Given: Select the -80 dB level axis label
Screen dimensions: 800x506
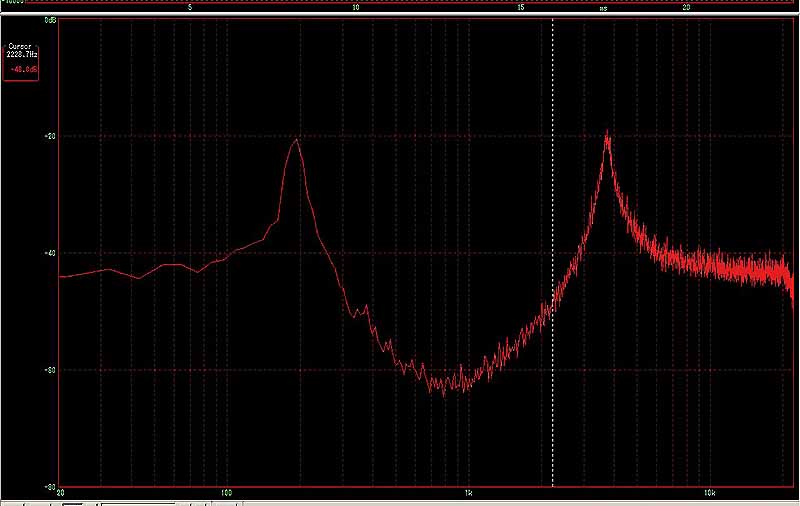Looking at the screenshot, I should pos(49,486).
